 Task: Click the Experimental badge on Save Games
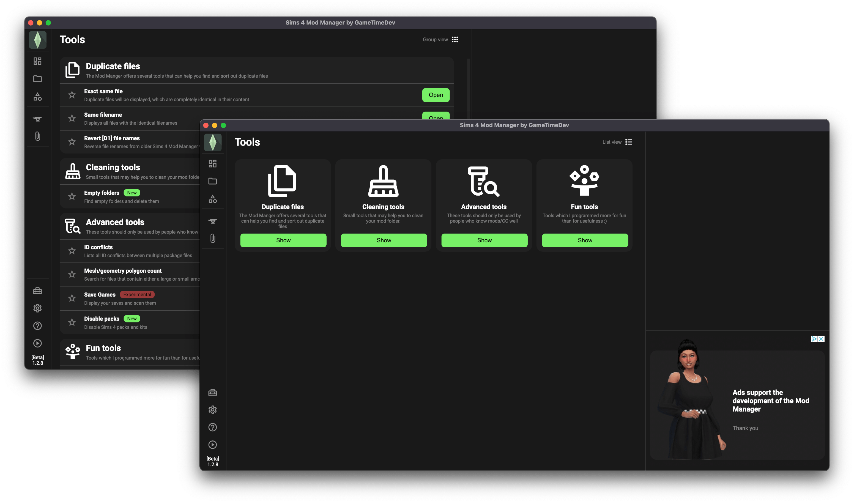pyautogui.click(x=137, y=294)
